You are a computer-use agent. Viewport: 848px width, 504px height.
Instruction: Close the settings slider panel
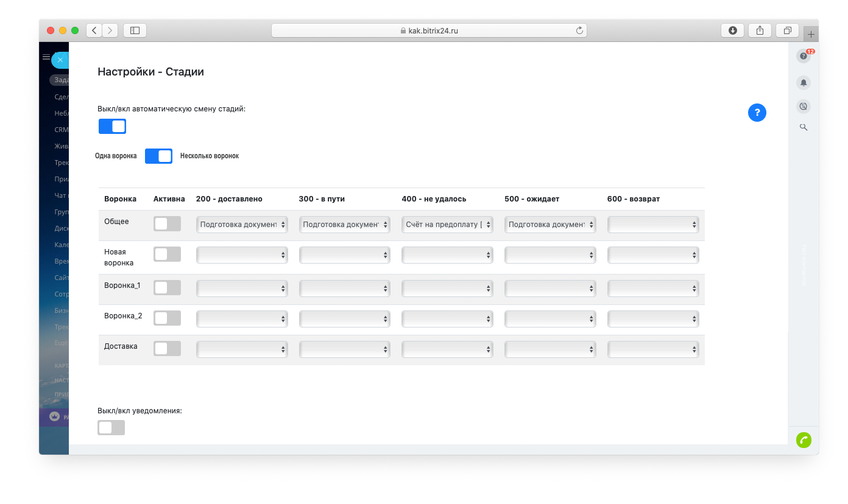pyautogui.click(x=60, y=60)
